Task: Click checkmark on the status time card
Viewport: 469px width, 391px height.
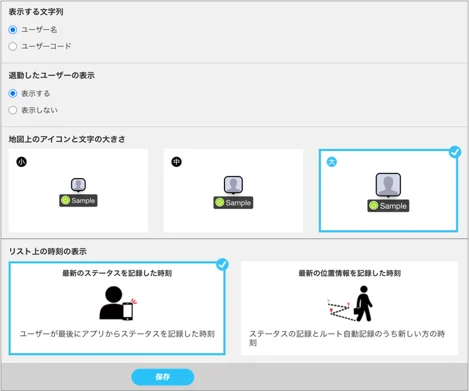Action: pyautogui.click(x=222, y=264)
